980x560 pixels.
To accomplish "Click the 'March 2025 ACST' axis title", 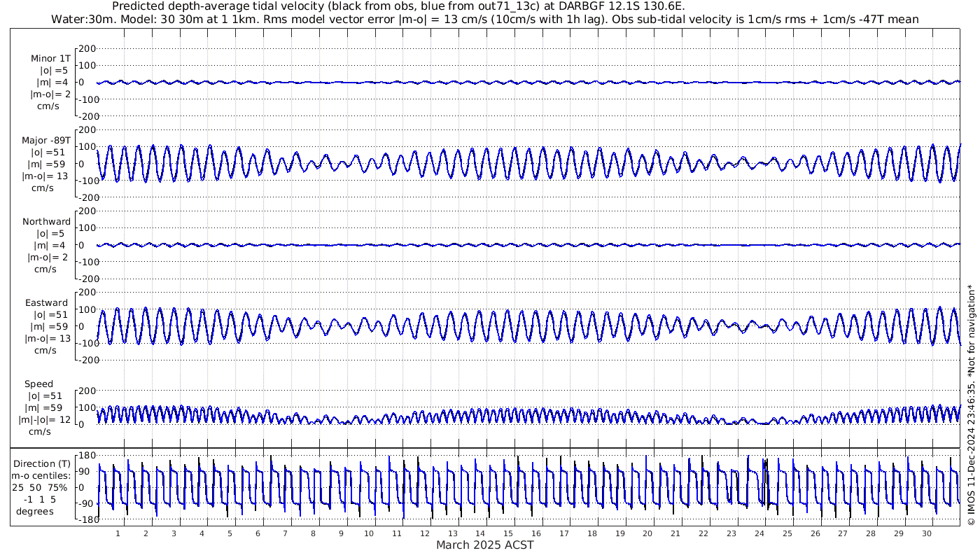I will [x=485, y=545].
